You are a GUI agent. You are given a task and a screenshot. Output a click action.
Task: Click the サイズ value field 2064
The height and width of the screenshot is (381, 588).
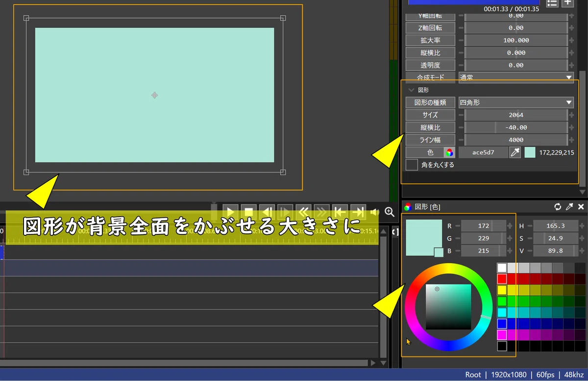coord(516,115)
